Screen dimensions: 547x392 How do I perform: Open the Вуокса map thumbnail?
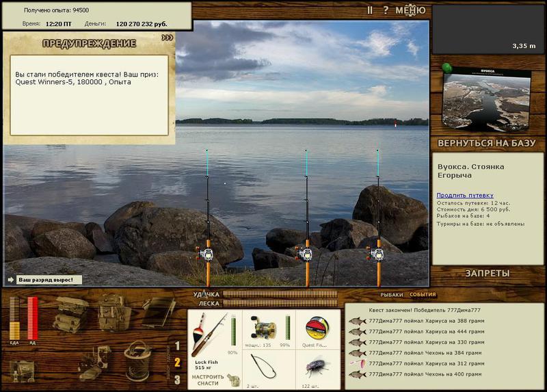tap(486, 99)
